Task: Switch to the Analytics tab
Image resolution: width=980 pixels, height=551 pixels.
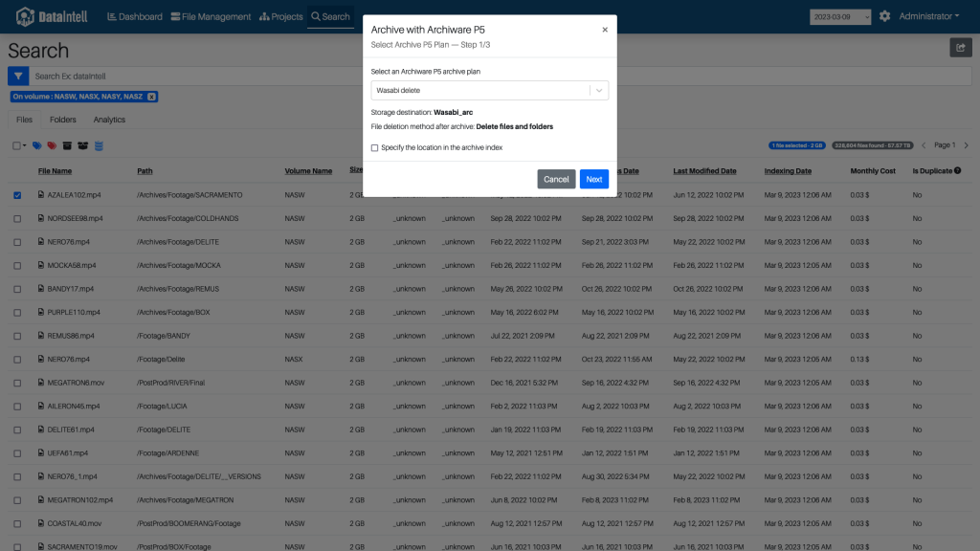Action: coord(109,120)
